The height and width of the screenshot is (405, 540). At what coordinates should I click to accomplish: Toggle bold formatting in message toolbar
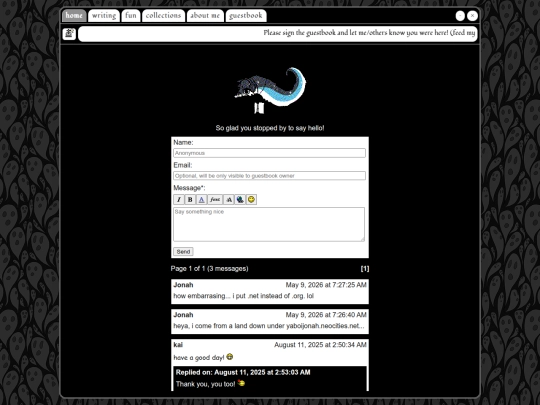point(190,199)
